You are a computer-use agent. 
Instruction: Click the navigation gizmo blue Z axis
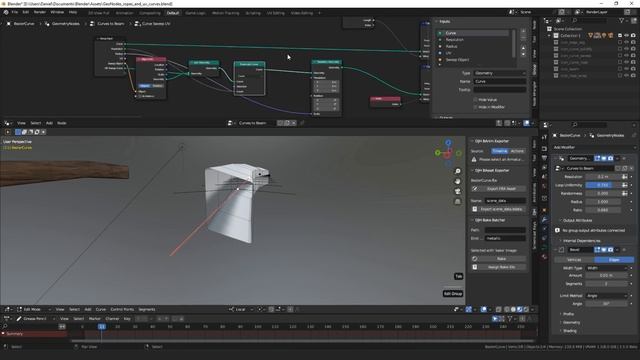pyautogui.click(x=448, y=142)
